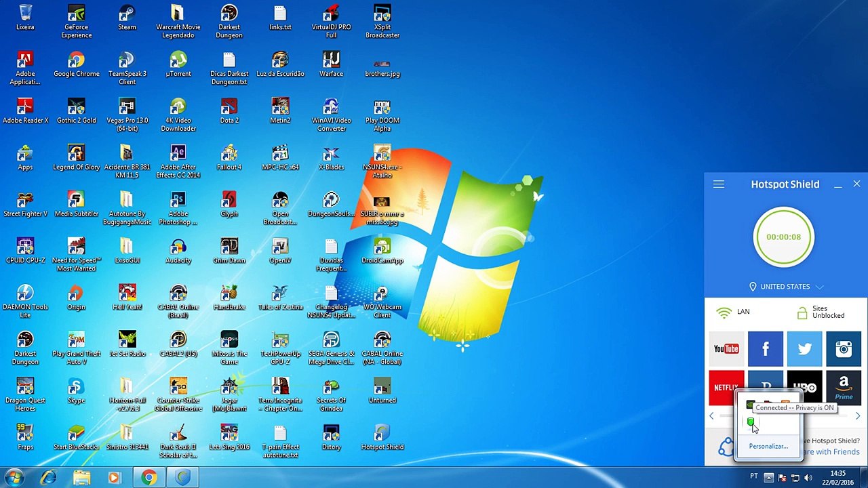This screenshot has height=488, width=868.
Task: Open Internet Explorer from the taskbar
Action: [48, 478]
